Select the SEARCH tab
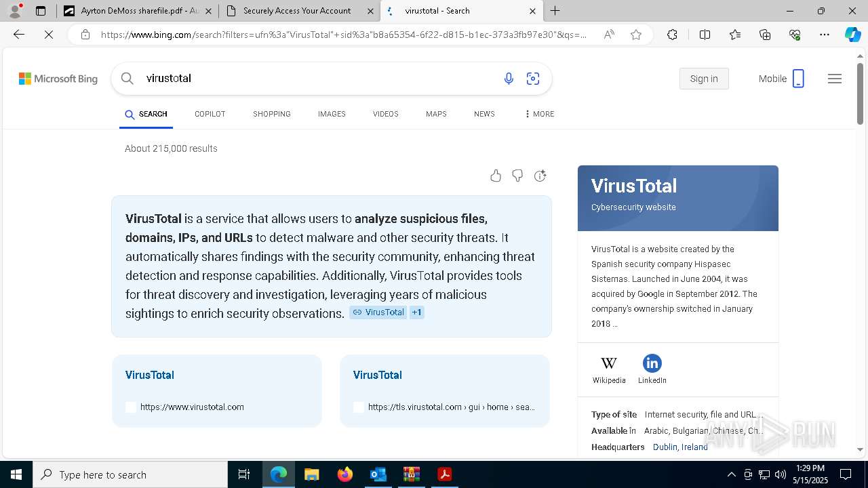 pos(146,114)
